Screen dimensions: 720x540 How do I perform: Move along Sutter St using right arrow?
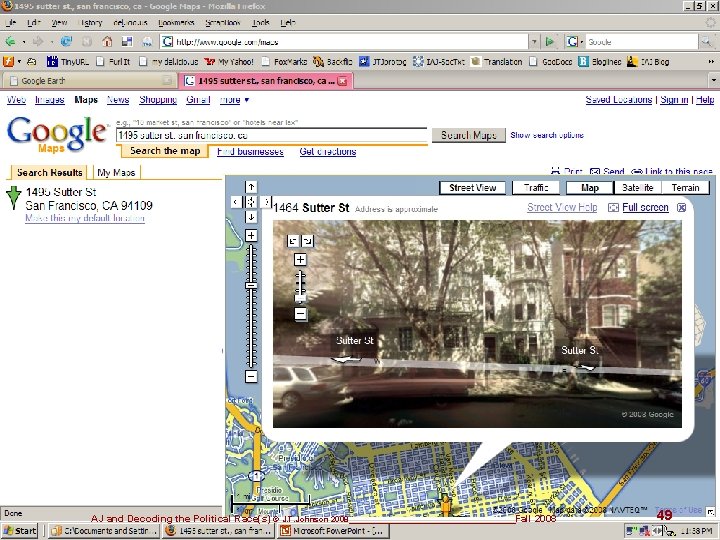pos(586,367)
